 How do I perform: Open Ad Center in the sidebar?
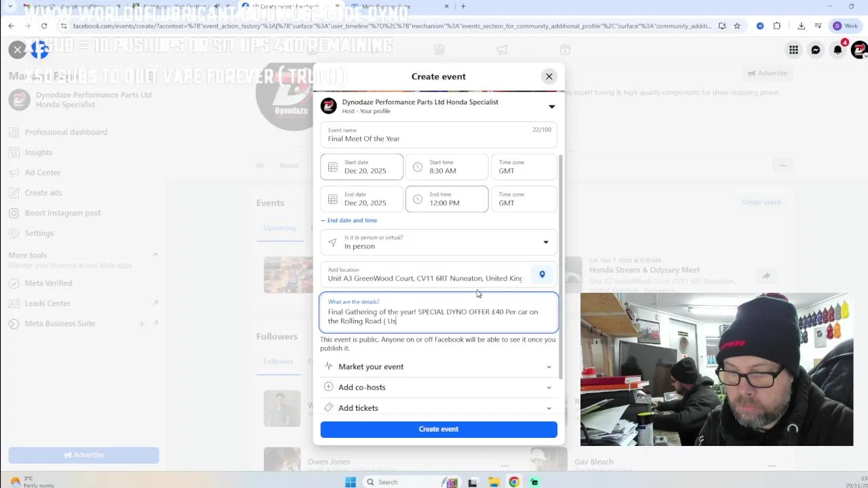pos(43,172)
